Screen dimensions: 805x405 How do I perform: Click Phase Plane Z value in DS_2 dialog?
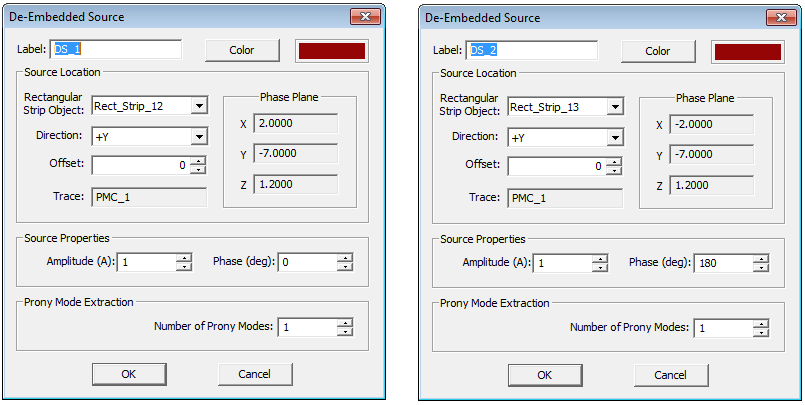pos(712,185)
